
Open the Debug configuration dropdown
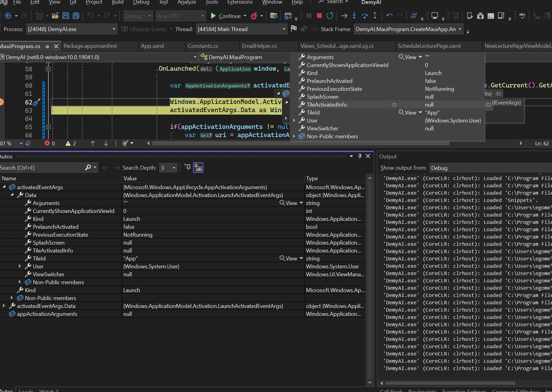pos(138,16)
